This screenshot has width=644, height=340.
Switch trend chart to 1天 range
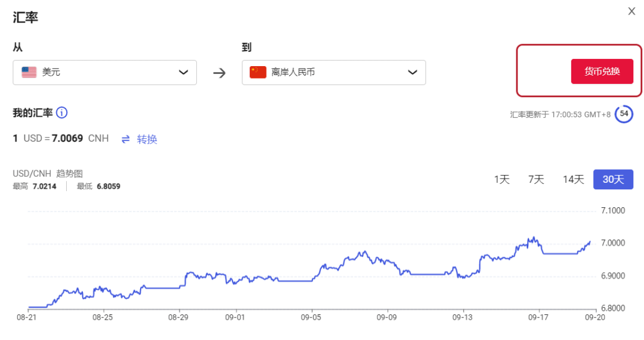501,179
